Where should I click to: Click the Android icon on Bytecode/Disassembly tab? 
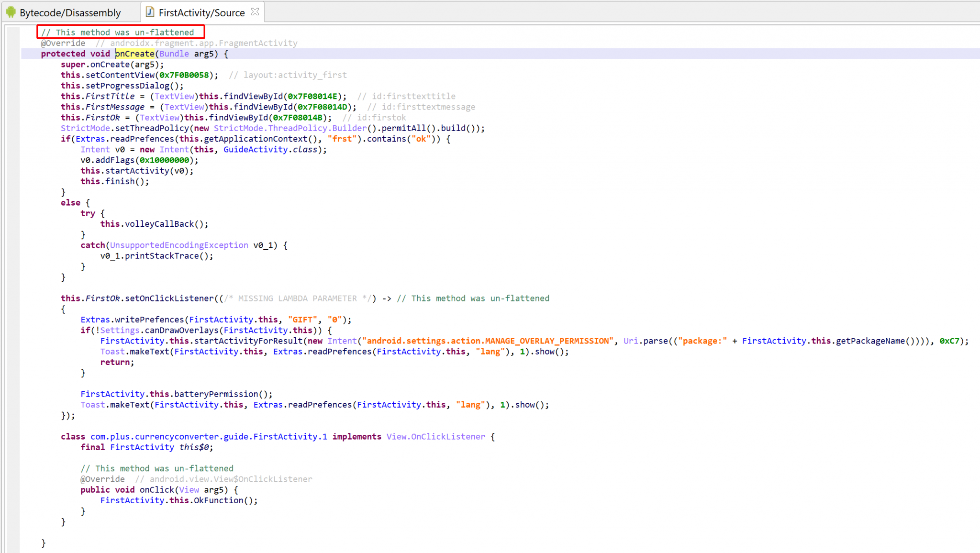click(x=10, y=12)
